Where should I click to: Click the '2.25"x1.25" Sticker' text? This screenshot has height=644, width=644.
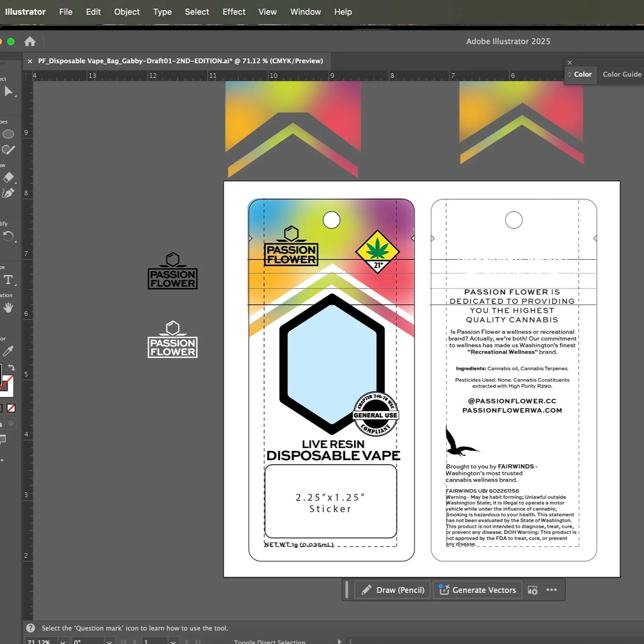[x=330, y=503]
